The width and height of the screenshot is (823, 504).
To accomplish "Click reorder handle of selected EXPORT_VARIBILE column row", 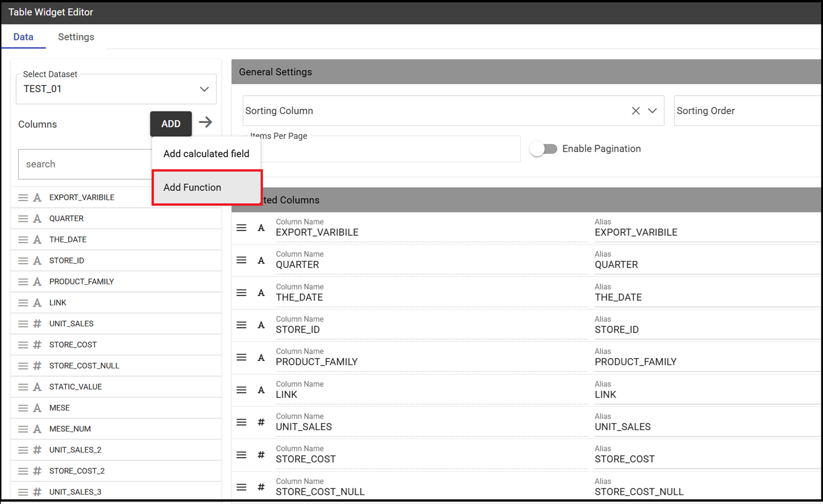I will pyautogui.click(x=241, y=228).
